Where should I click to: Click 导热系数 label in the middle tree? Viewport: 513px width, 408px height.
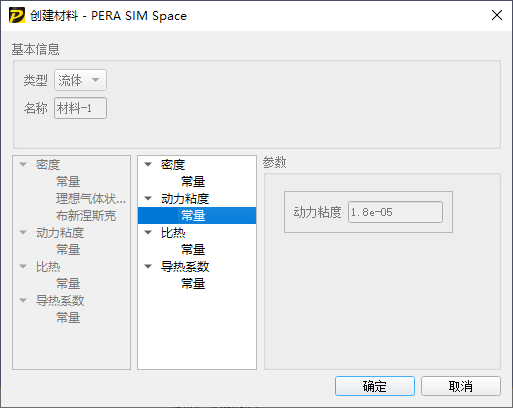(185, 266)
